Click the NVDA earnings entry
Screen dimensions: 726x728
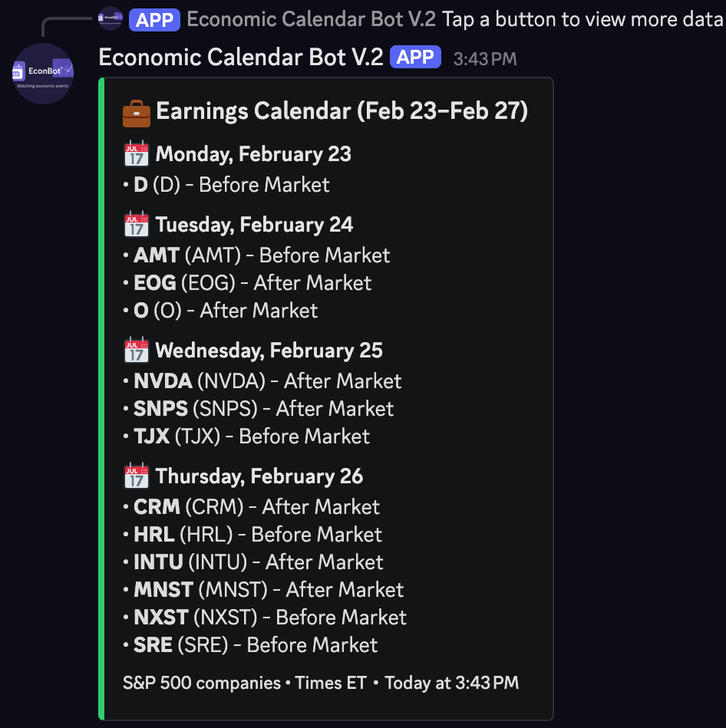pos(261,380)
